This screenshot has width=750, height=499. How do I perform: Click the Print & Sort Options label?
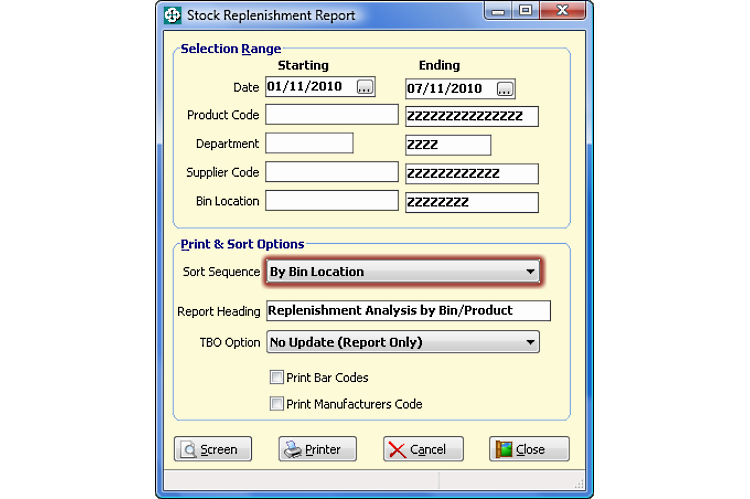coord(242,244)
